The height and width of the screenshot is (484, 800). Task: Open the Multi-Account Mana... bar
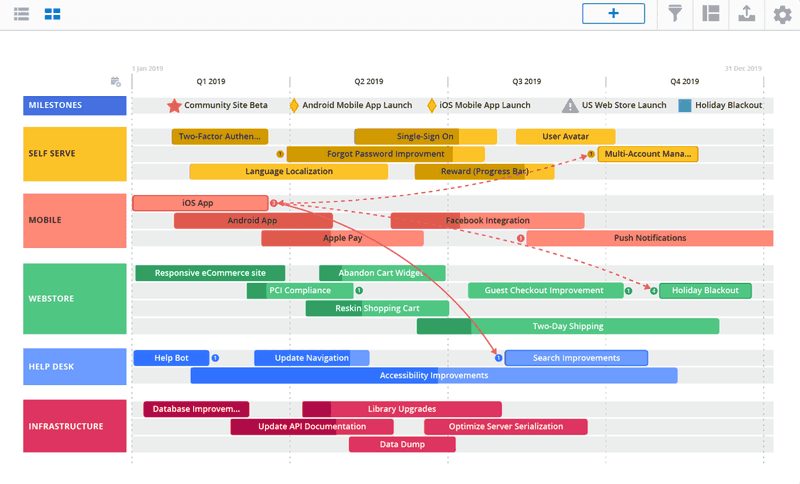coord(648,154)
